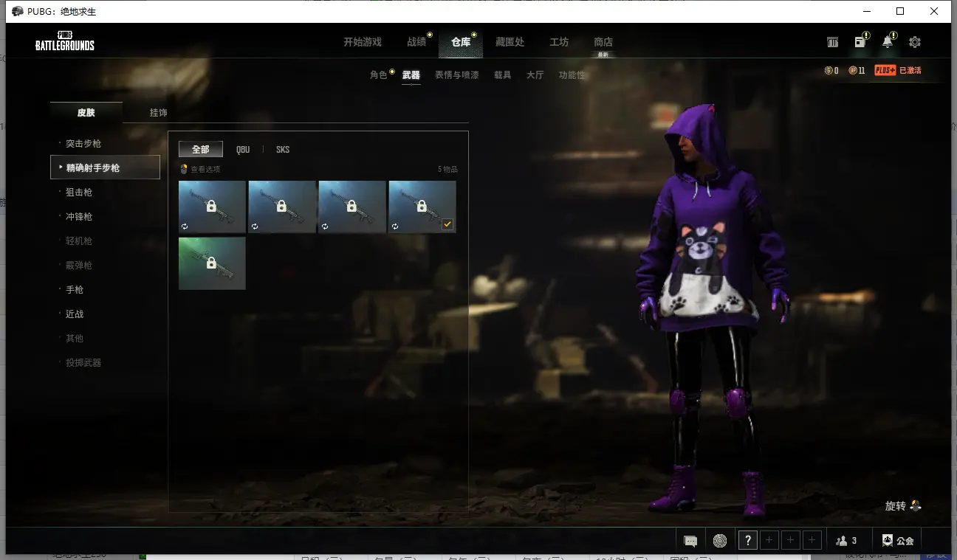Select 精确射手步枪 weapon category
Screen dimensions: 957x560
point(106,167)
